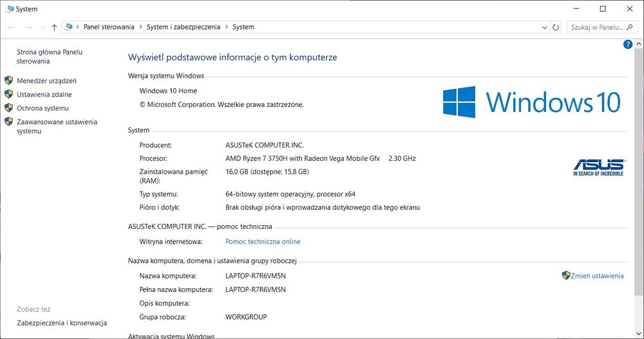Open Ochrona systemu
644x339 pixels.
[43, 108]
